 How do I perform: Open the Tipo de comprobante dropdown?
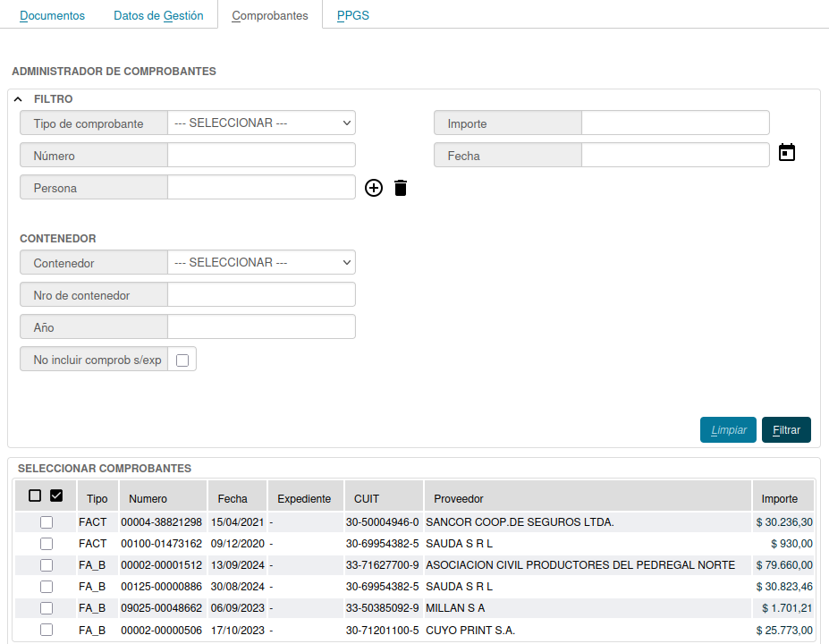pyautogui.click(x=261, y=123)
